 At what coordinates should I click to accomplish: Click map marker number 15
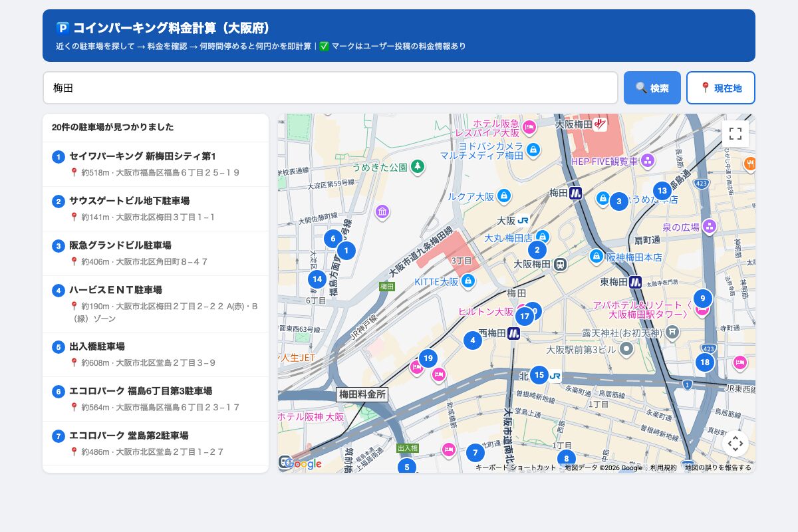(x=539, y=375)
